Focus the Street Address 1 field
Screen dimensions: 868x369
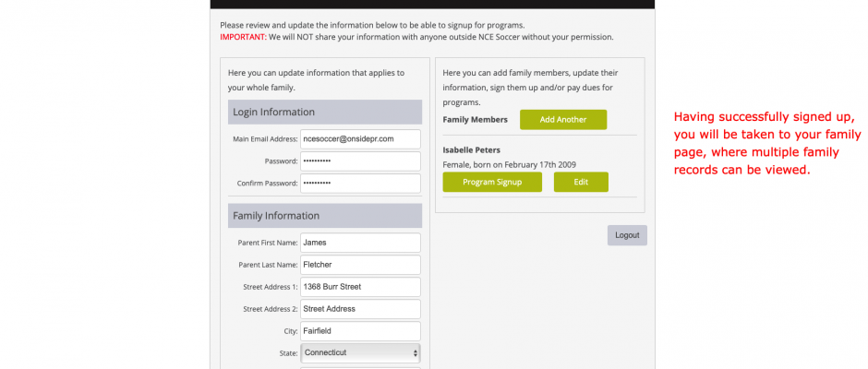coord(360,287)
